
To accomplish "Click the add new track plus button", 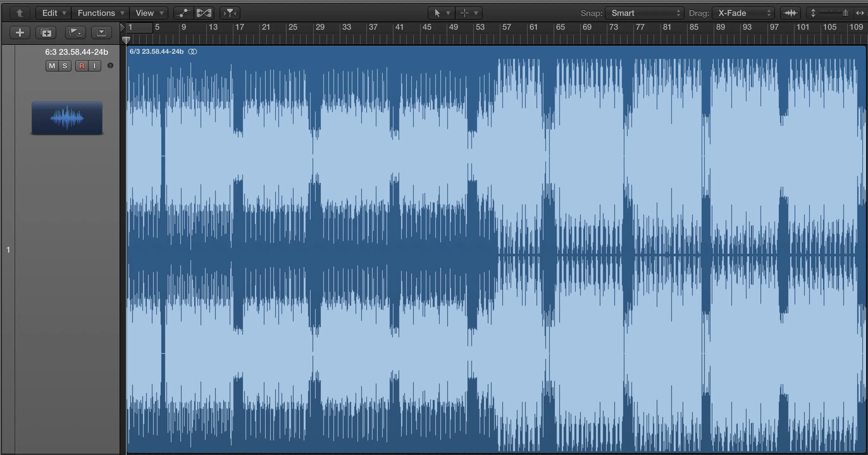I will point(20,33).
